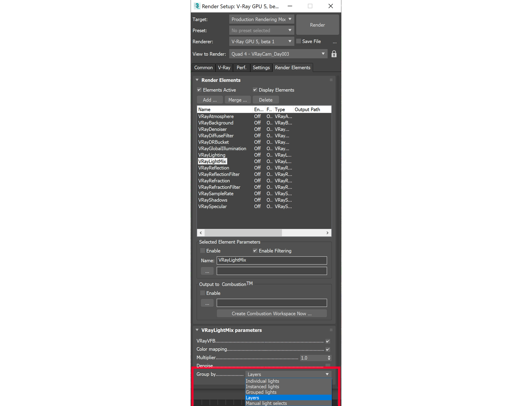Switch to the Settings tab

click(261, 67)
